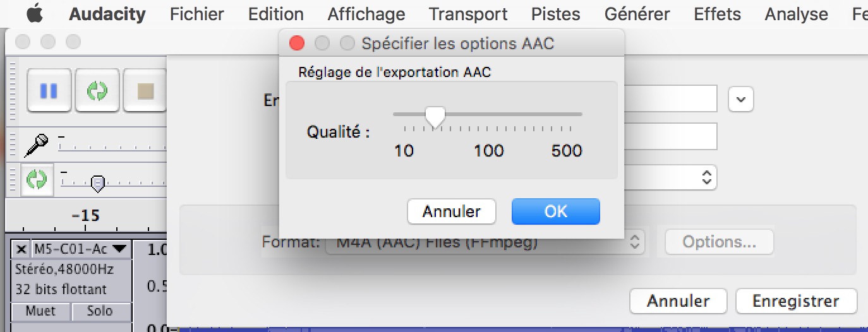Click the loop play button in transport toolbar
This screenshot has width=868, height=332.
tap(97, 91)
